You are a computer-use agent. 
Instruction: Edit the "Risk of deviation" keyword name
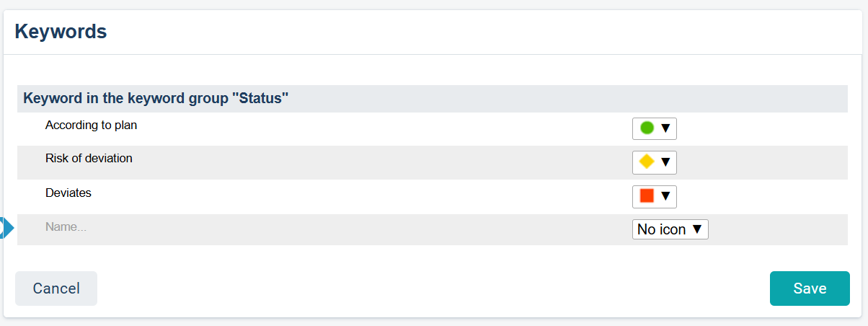tap(89, 159)
